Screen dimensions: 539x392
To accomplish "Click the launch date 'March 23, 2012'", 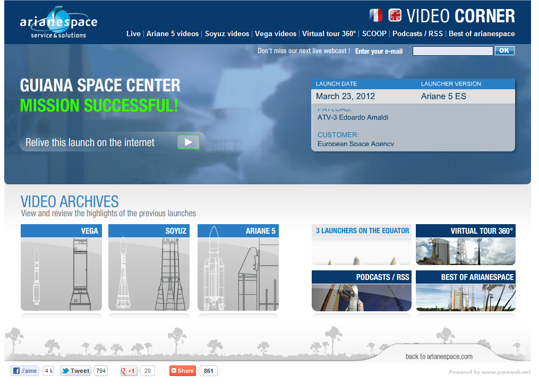I will click(x=346, y=96).
